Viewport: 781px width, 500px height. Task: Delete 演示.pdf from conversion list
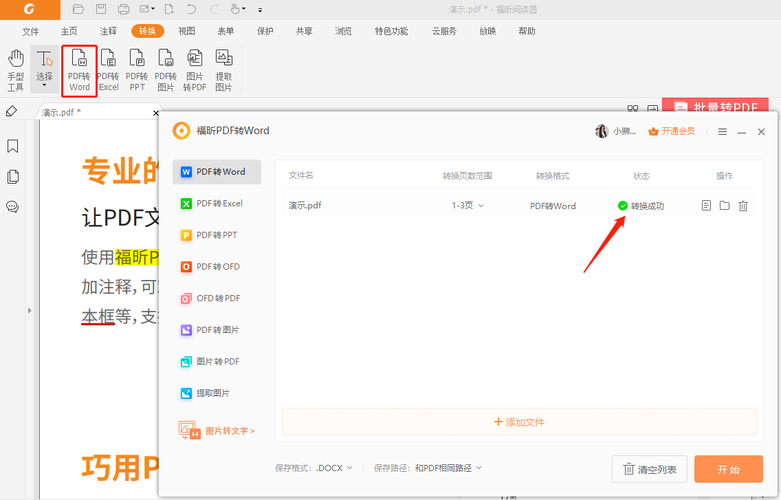(743, 205)
